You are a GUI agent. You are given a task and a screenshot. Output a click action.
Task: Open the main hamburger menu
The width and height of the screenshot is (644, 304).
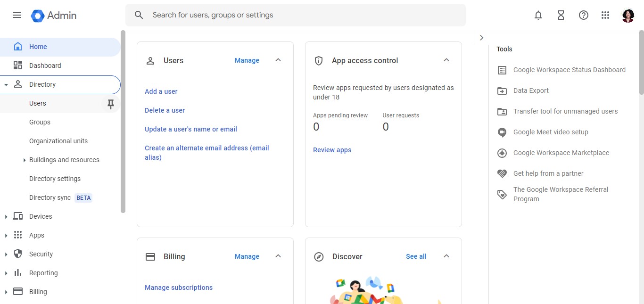tap(17, 15)
